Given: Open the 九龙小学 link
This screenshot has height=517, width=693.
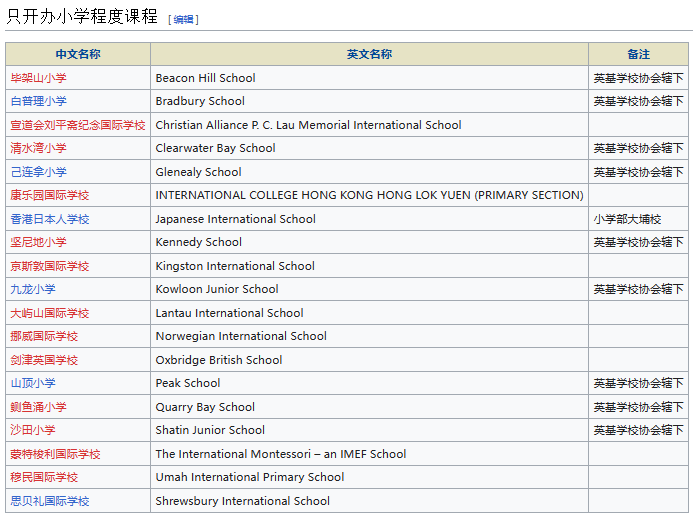Looking at the screenshot, I should point(33,289).
